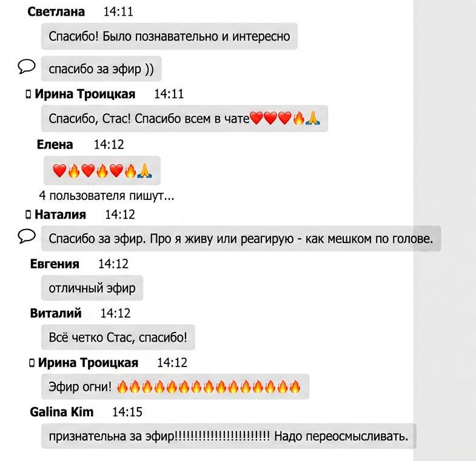The width and height of the screenshot is (476, 461).
Task: Click first red heart in Елена's emoji message
Action: 59,171
